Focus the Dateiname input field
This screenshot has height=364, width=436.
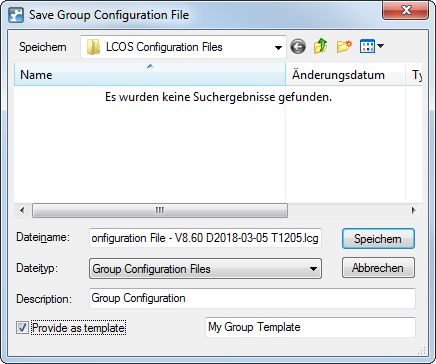tap(205, 238)
